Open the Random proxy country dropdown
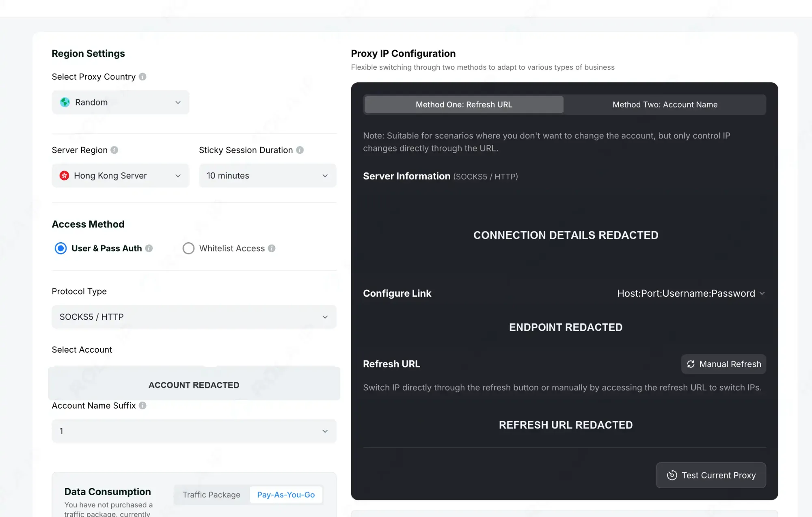The height and width of the screenshot is (517, 812). pos(121,102)
